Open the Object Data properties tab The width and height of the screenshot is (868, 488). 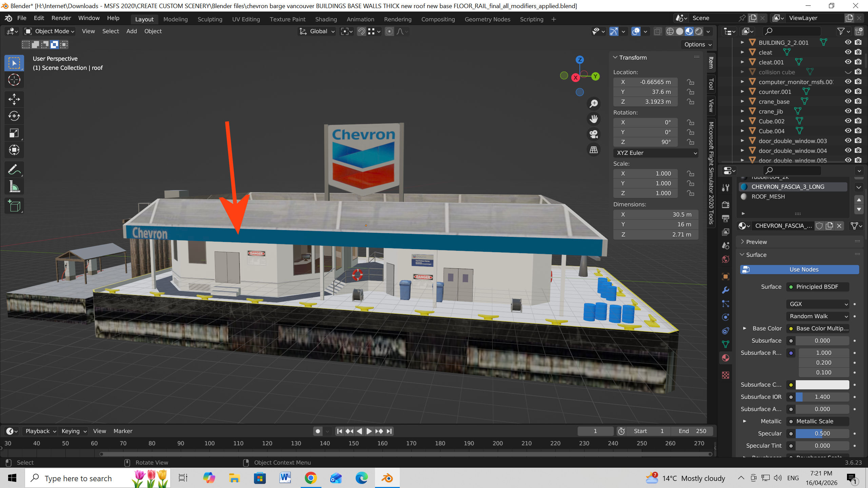coord(726,344)
